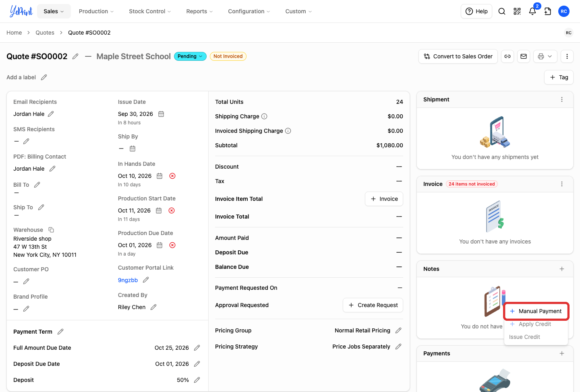Open the quote more options menu
Viewport: 580px width, 392px height.
567,56
